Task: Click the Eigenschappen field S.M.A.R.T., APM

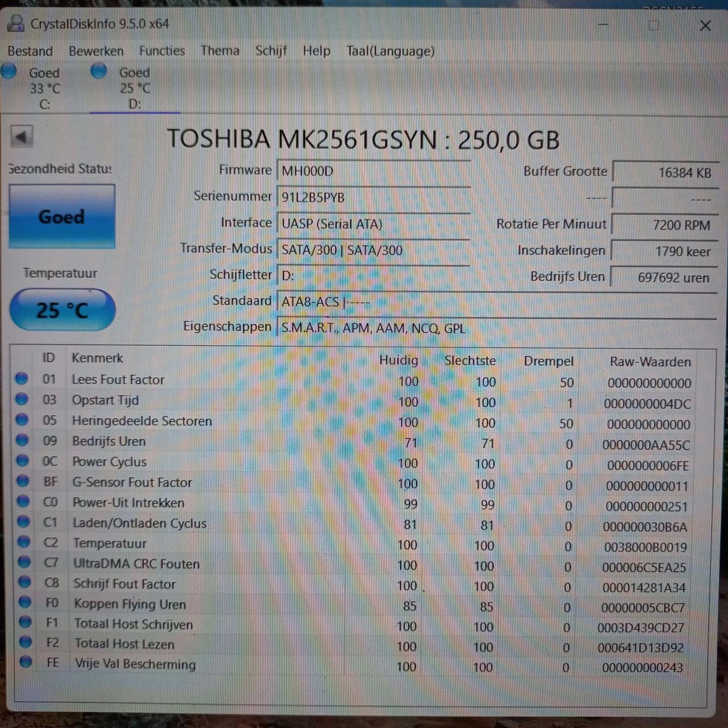Action: (497, 328)
